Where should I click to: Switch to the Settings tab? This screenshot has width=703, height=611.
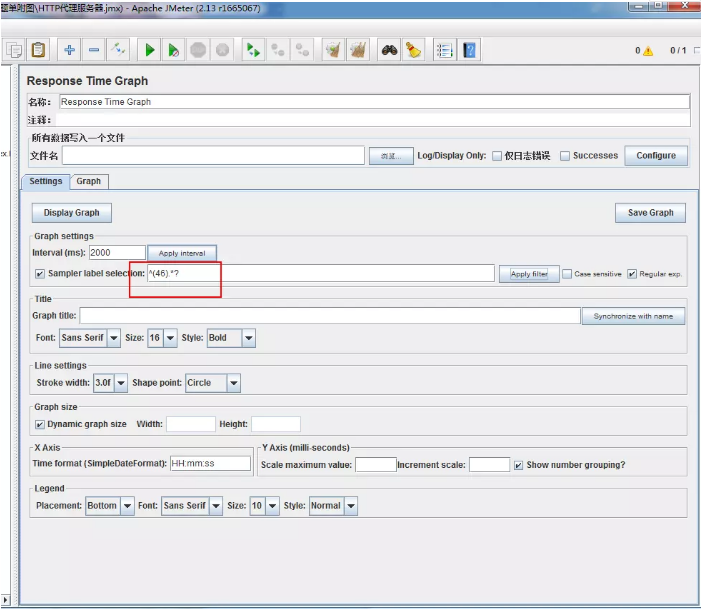click(x=46, y=182)
